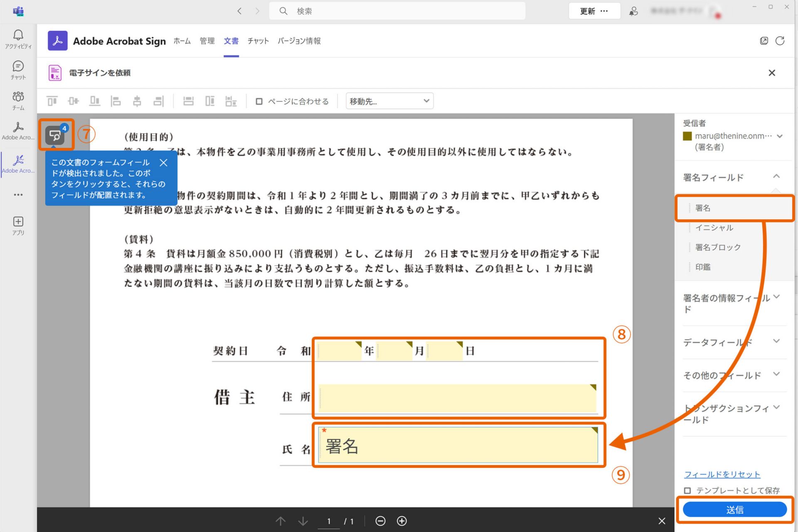
Task: Switch to the 管理 tab
Action: [x=207, y=41]
